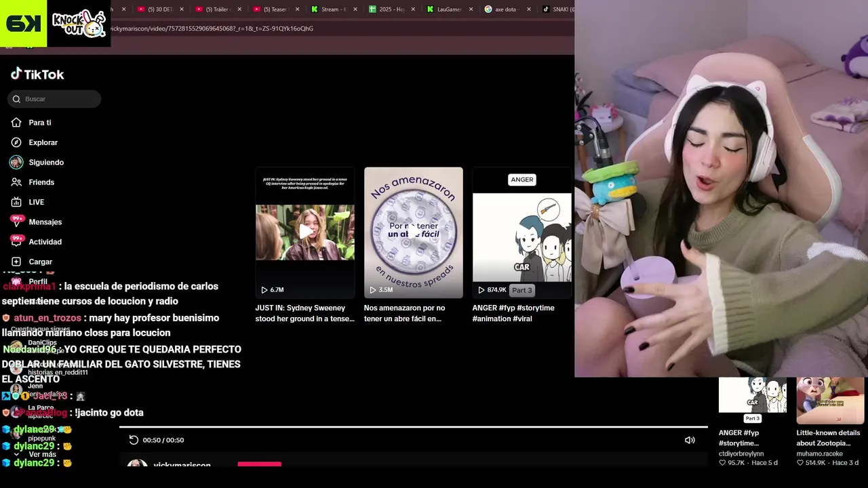Click the 00:50 / 00:50 time label
868x488 pixels.
pos(163,440)
